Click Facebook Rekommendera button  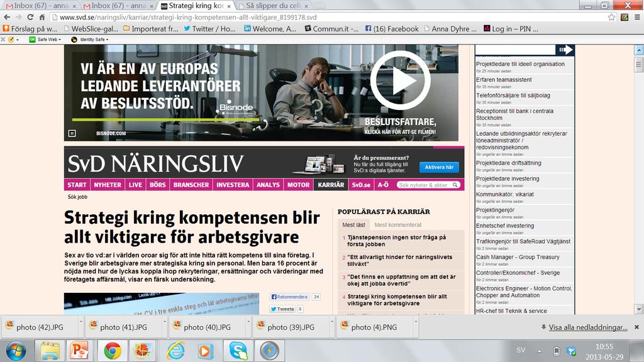[289, 297]
